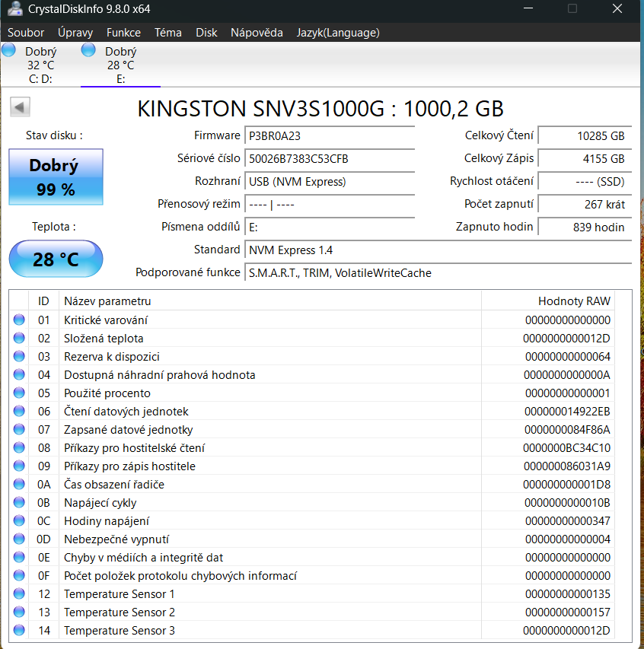Image resolution: width=644 pixels, height=649 pixels.
Task: Click the 28 °C temperature gauge
Action: point(55,259)
